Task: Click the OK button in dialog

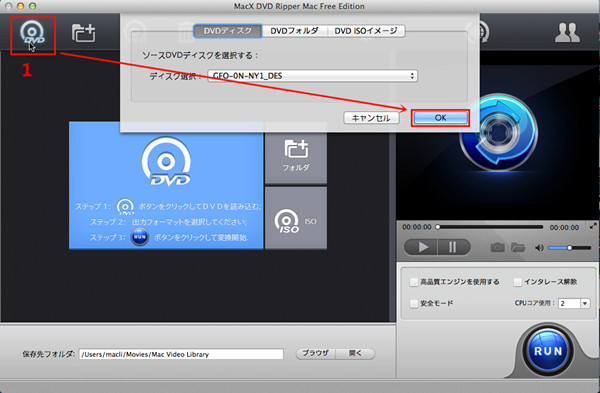Action: [x=440, y=118]
